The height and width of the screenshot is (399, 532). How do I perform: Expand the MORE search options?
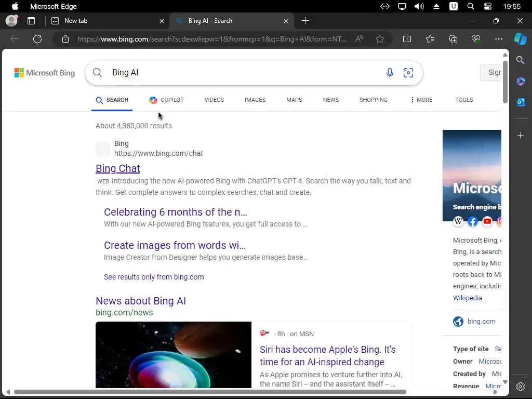coord(421,100)
